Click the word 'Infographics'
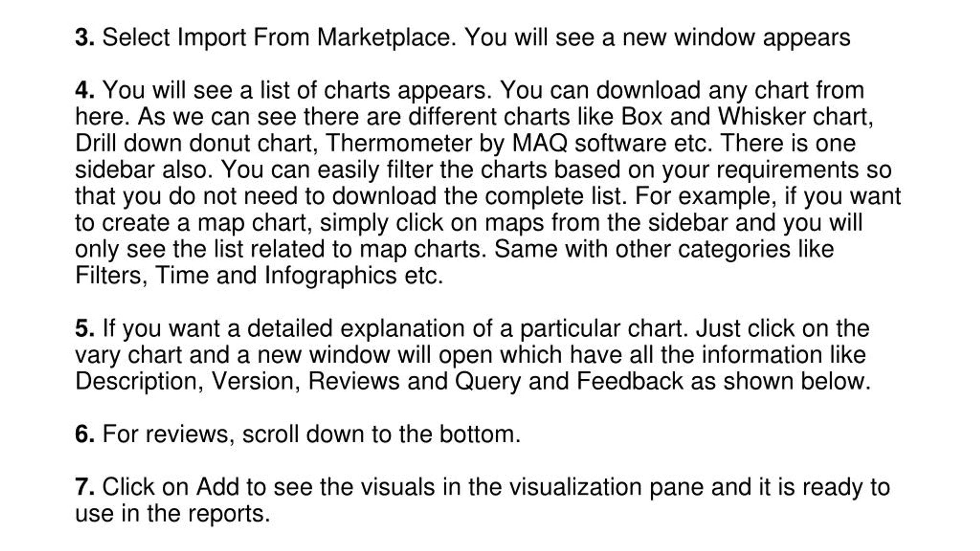 coord(331,276)
